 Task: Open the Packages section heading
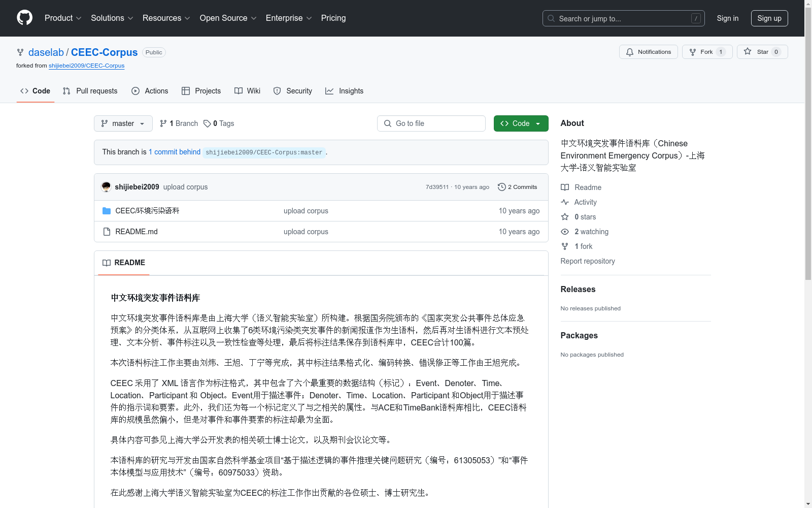[x=579, y=335]
